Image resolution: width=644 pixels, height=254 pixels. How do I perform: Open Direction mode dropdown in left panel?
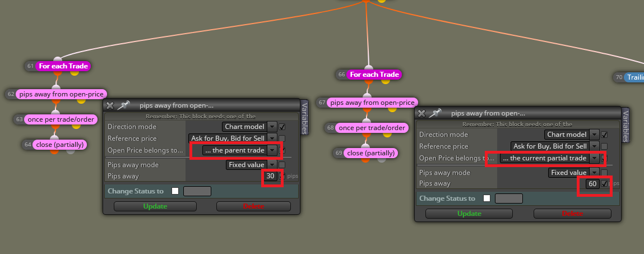[272, 127]
